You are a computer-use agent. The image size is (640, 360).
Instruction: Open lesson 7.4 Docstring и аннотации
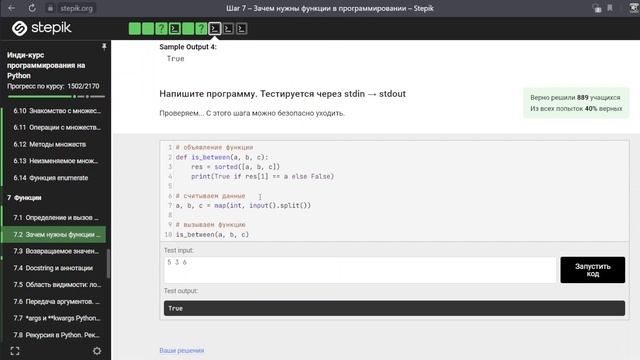coord(53,268)
